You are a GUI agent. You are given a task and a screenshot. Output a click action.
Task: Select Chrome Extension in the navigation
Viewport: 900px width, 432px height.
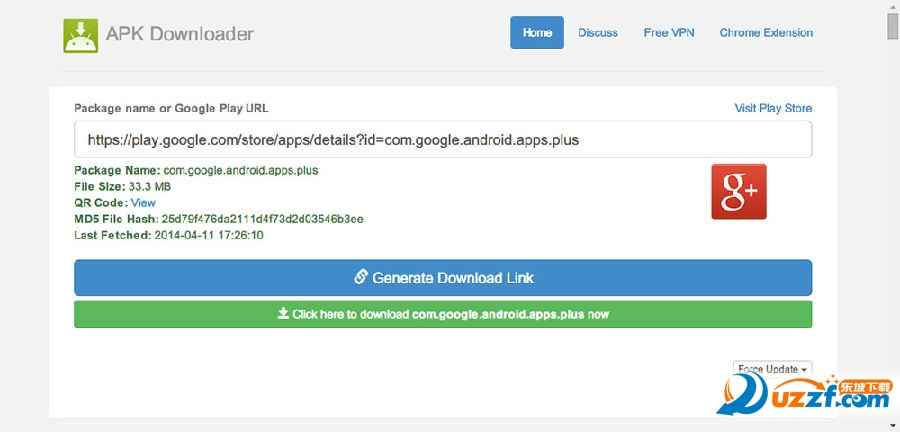coord(766,32)
